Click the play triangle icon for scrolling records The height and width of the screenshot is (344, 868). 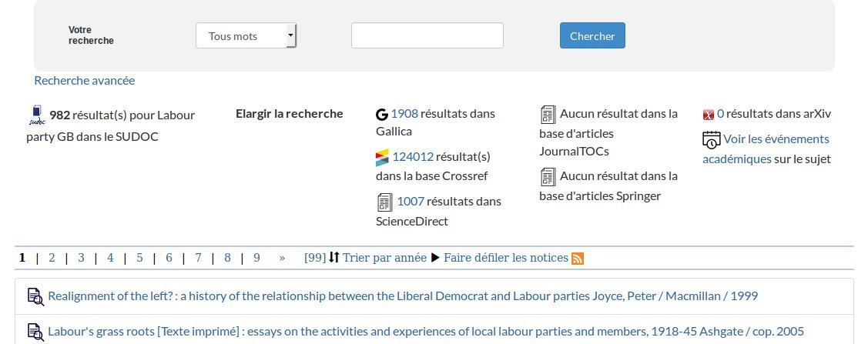(x=436, y=258)
